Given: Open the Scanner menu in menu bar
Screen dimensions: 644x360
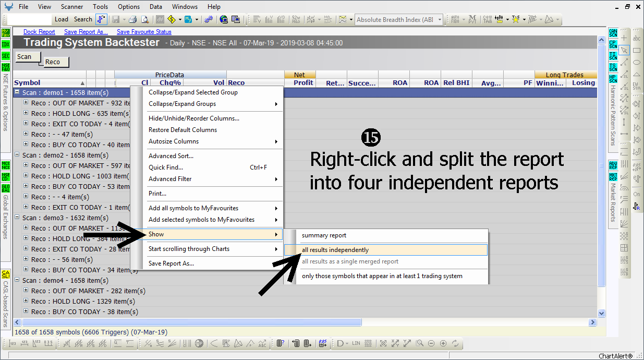Looking at the screenshot, I should click(72, 7).
